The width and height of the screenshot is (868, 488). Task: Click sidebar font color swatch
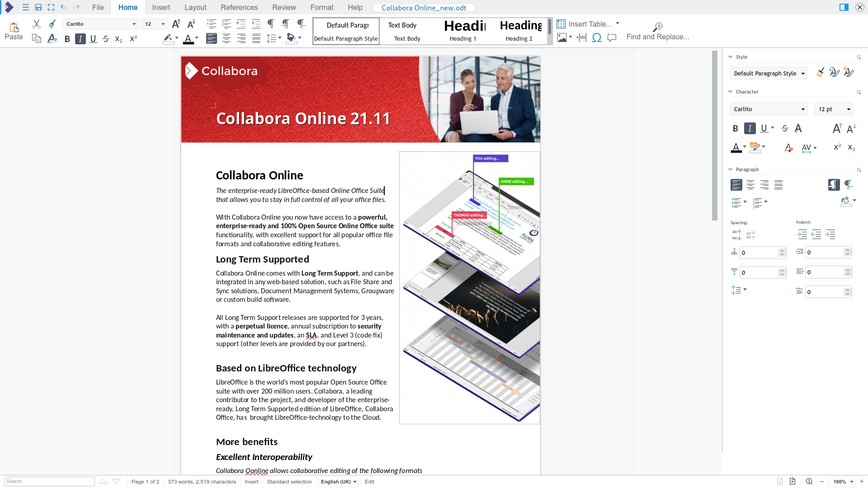tap(736, 148)
